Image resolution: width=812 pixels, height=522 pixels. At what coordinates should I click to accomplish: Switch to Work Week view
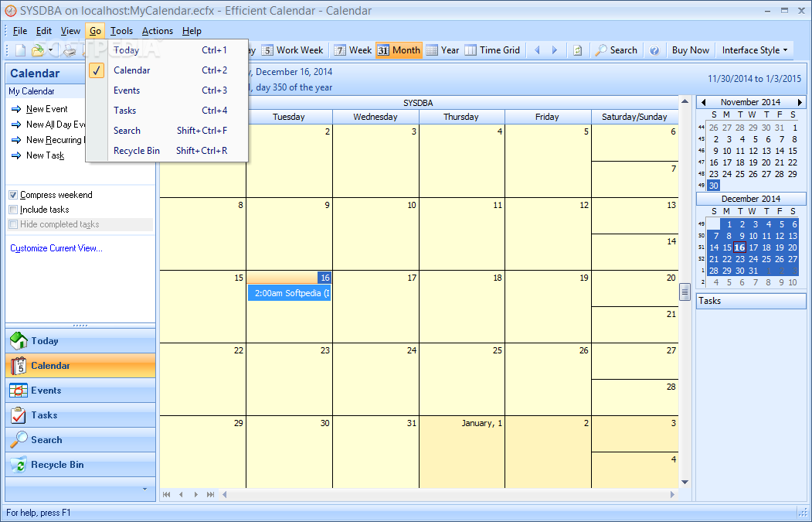[x=293, y=50]
